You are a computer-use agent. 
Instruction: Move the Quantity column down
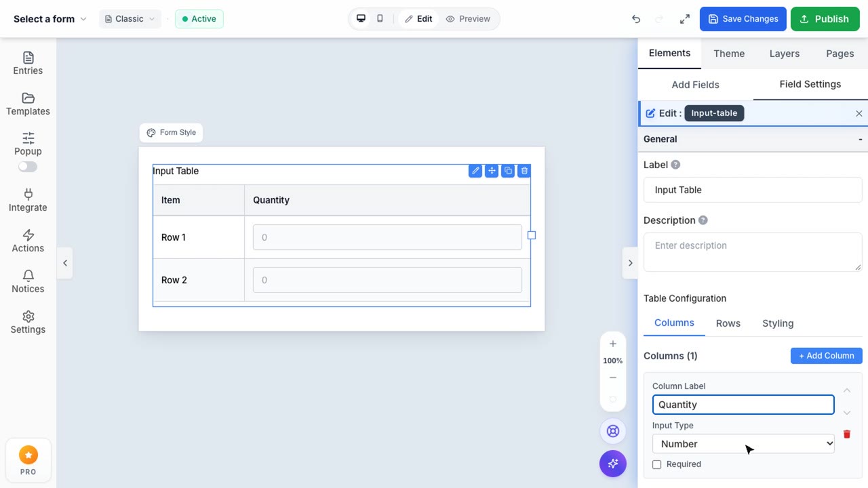click(x=846, y=413)
